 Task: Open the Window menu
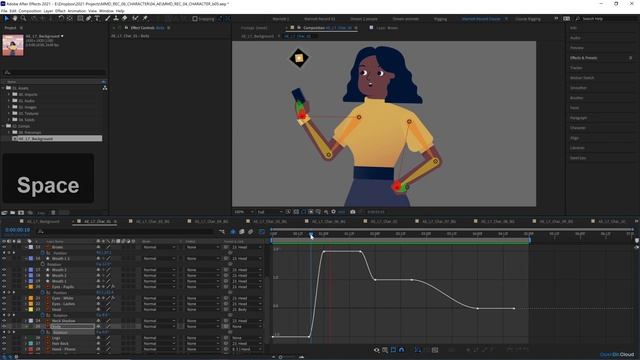106,11
